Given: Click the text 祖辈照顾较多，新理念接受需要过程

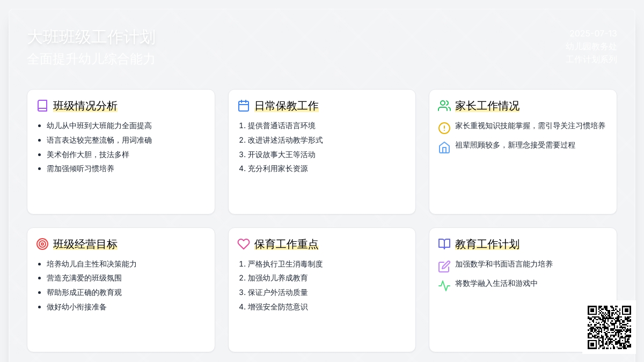Looking at the screenshot, I should [x=515, y=145].
